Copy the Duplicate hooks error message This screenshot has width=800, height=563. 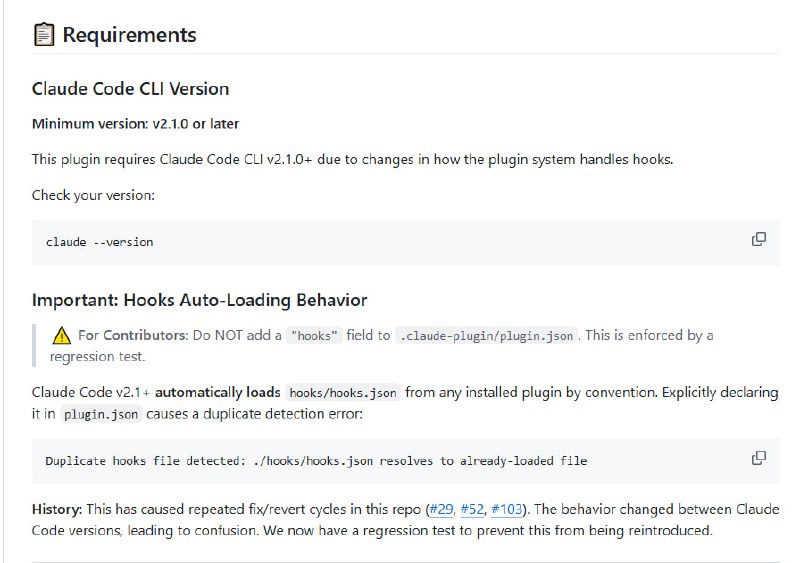point(759,458)
